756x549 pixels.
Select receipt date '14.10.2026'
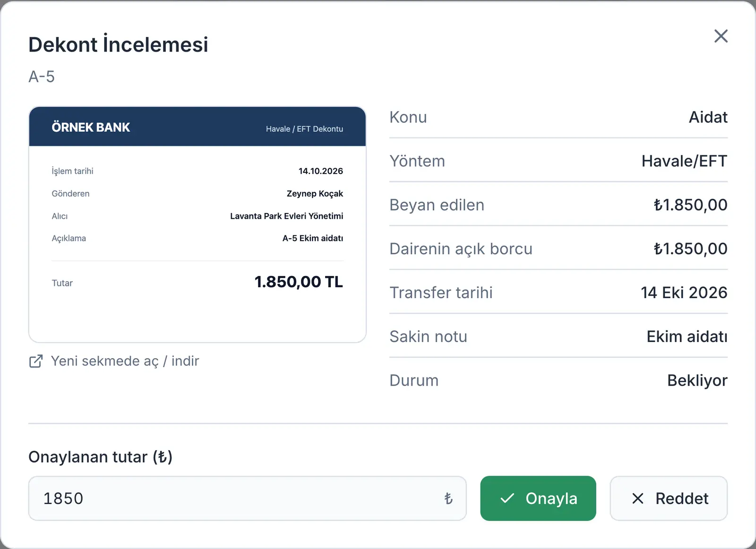click(321, 171)
